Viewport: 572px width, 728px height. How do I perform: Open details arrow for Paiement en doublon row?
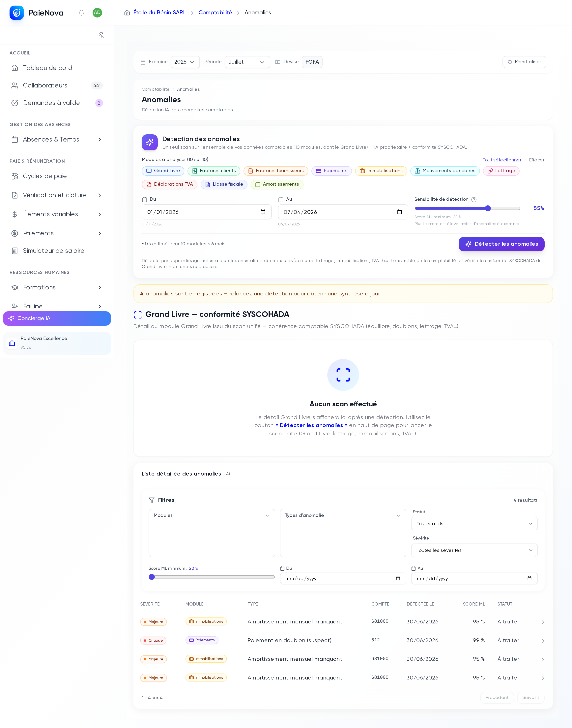[543, 641]
